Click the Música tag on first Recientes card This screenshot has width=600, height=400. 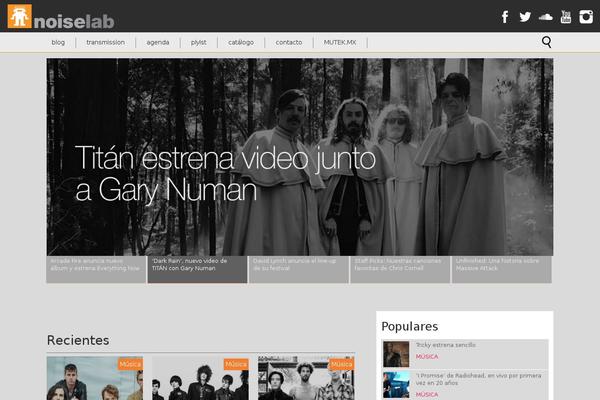[130, 364]
